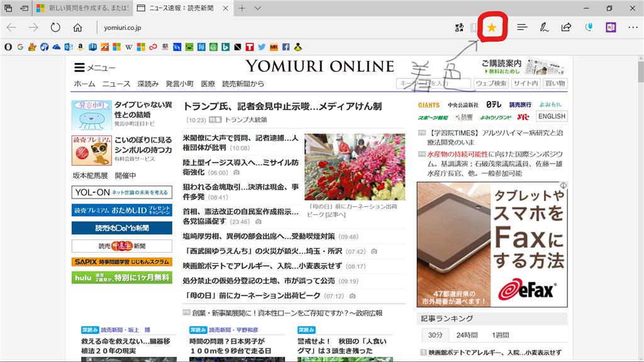Click the サイト内 search button

pyautogui.click(x=526, y=84)
